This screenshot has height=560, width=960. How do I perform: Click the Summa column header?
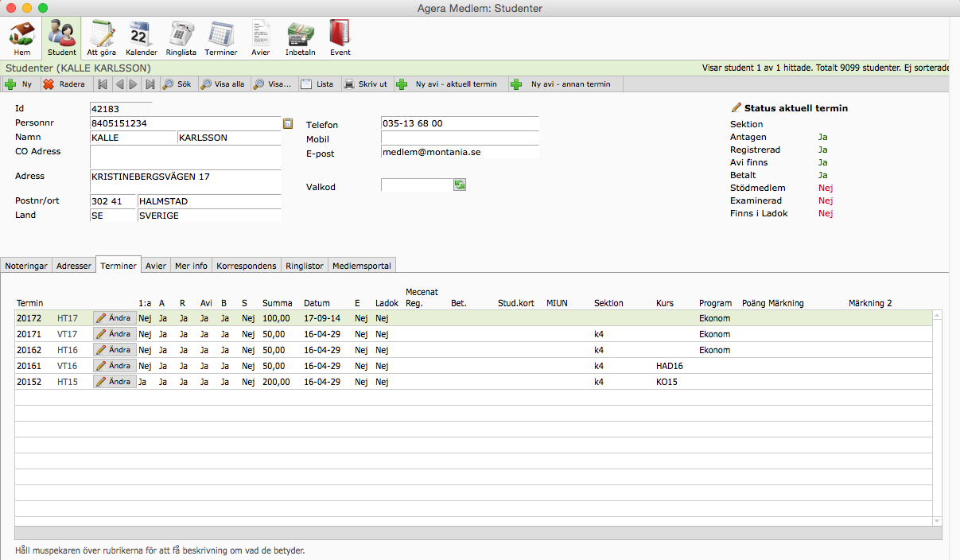coord(277,303)
